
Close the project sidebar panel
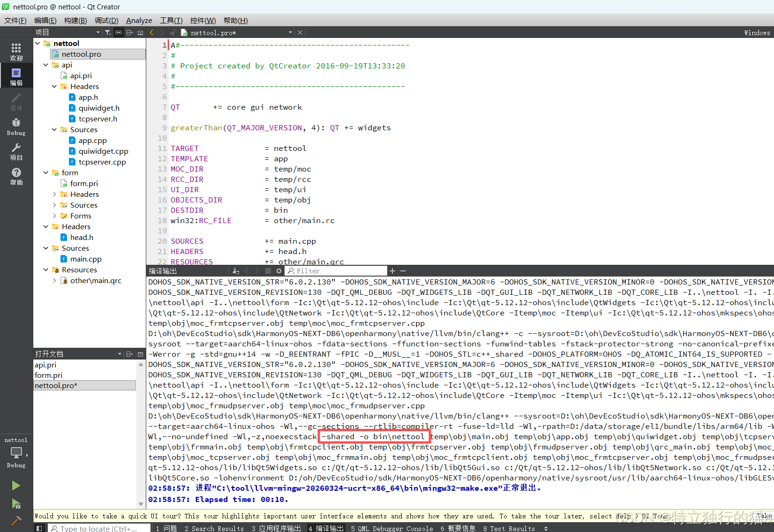click(140, 32)
